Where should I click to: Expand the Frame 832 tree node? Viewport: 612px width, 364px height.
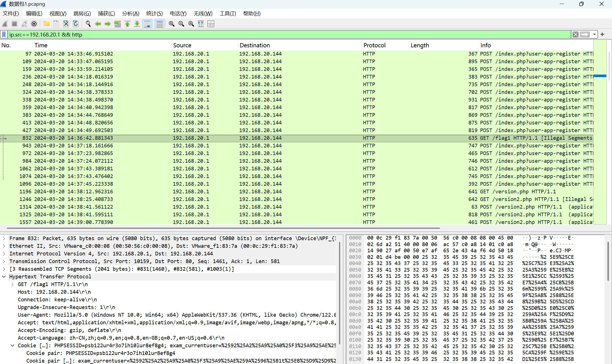[x=4, y=238]
